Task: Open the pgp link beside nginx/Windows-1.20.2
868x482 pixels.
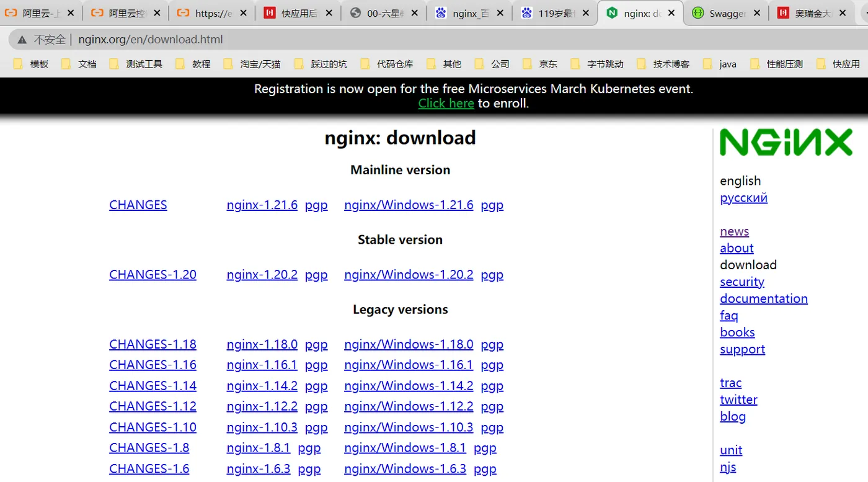Action: 492,275
